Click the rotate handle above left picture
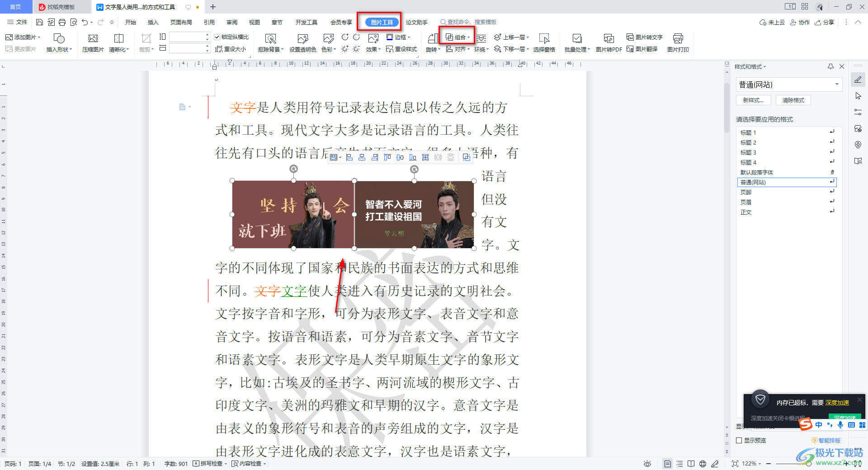 coord(293,169)
